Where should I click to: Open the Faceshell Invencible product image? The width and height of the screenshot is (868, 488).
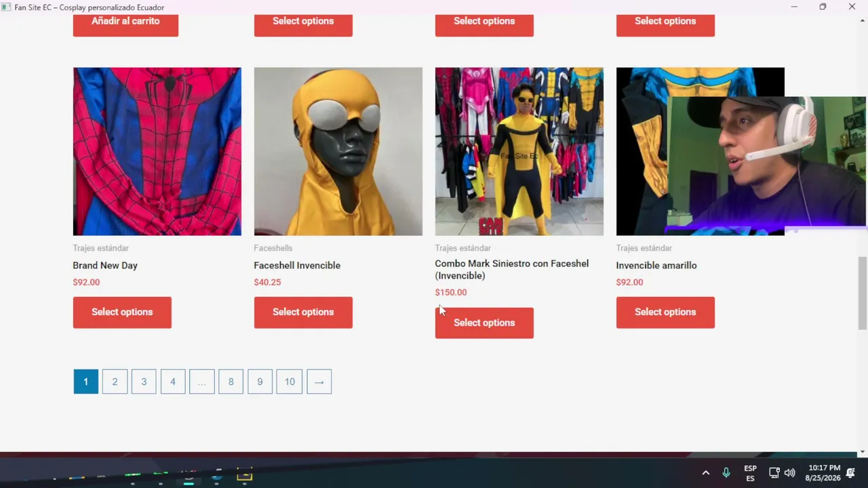338,151
